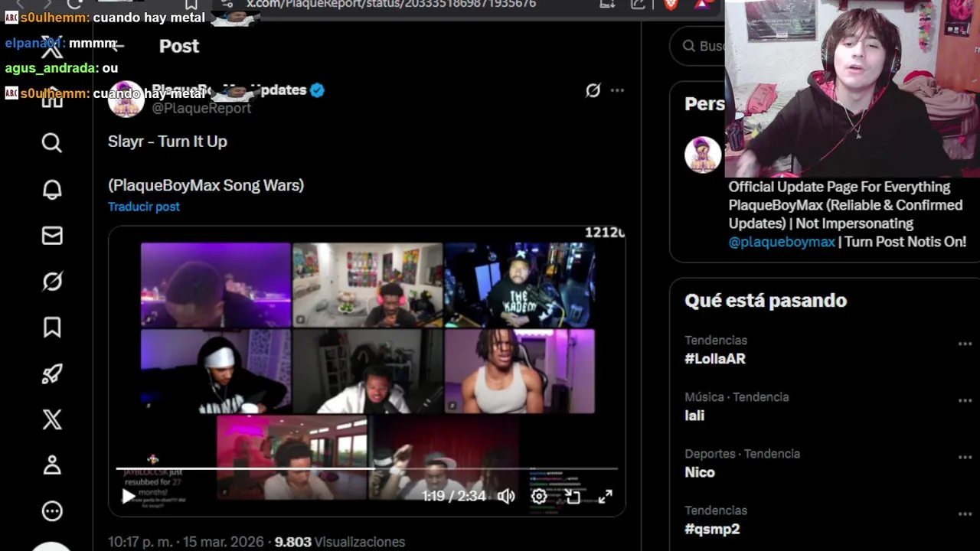Mute the video with speaker icon
The height and width of the screenshot is (551, 980).
click(506, 497)
